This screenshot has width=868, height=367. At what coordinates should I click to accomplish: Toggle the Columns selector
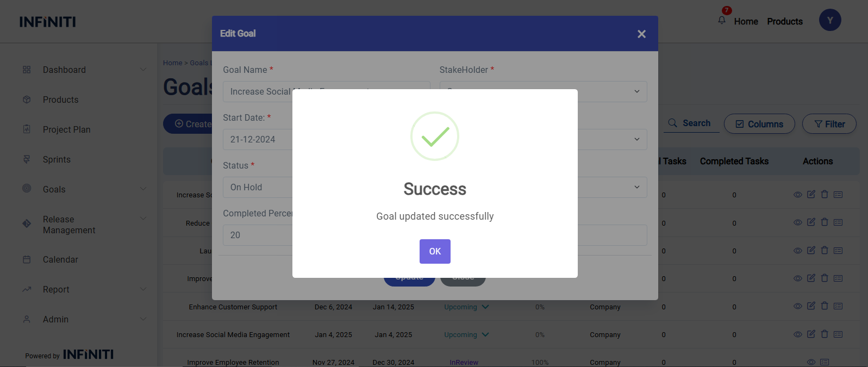tap(759, 124)
